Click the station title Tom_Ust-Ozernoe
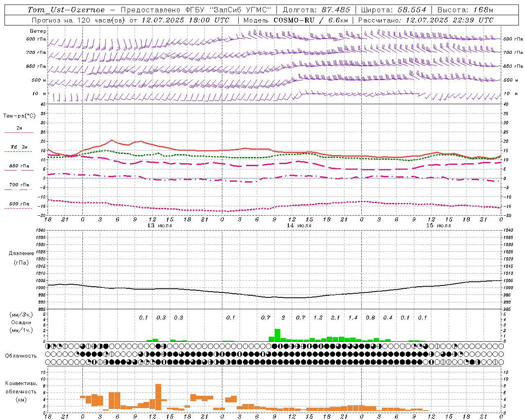Viewport: 525px width, 420px height. coord(66,10)
